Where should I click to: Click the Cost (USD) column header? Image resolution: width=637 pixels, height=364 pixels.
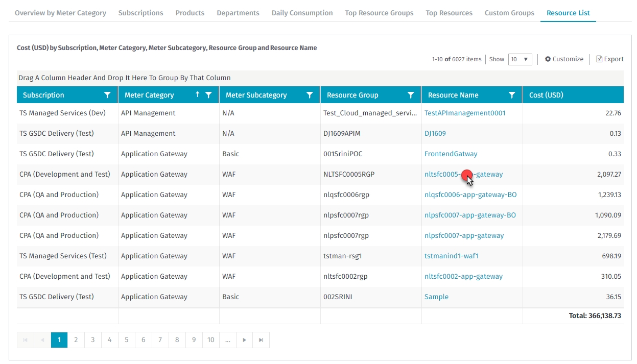546,95
